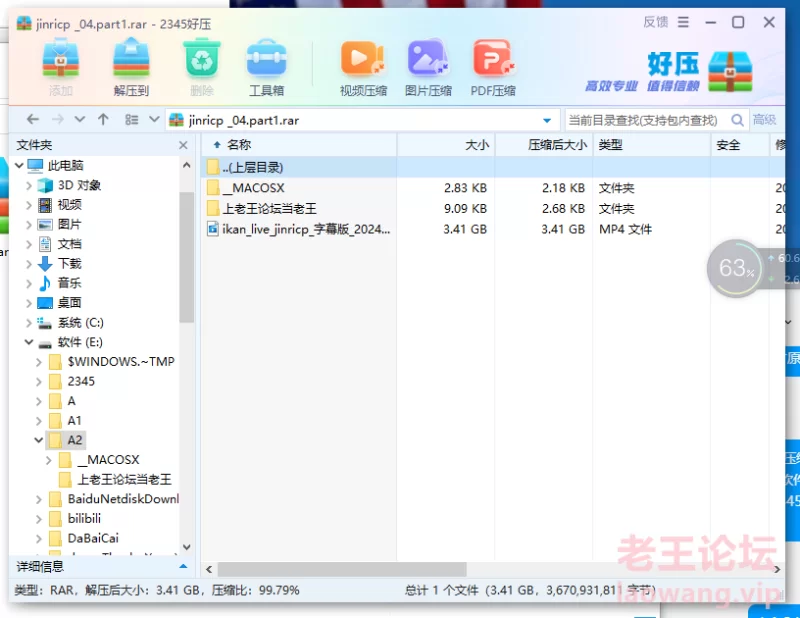Expand the 系统 (C:) drive

(x=29, y=323)
